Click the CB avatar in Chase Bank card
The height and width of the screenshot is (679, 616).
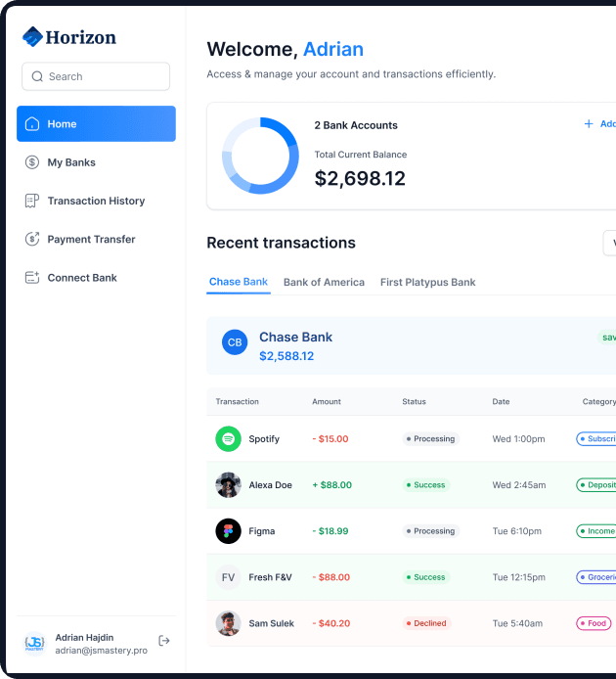235,342
